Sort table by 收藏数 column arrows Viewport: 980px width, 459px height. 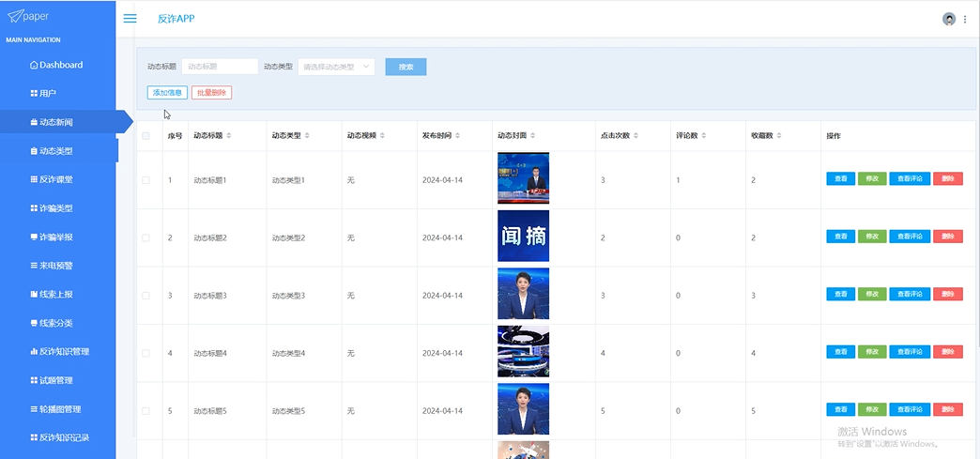[779, 136]
